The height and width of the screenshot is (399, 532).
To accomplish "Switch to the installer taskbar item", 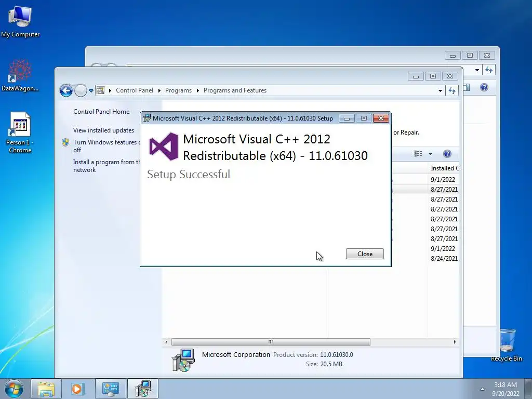I will pos(143,389).
